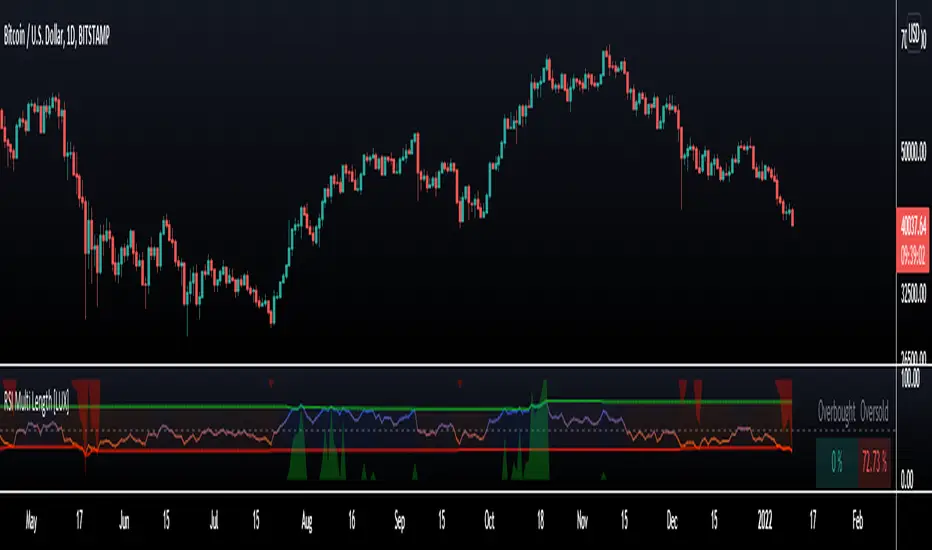Click the small red triangle marker near August
The image size is (932, 550).
click(271, 384)
